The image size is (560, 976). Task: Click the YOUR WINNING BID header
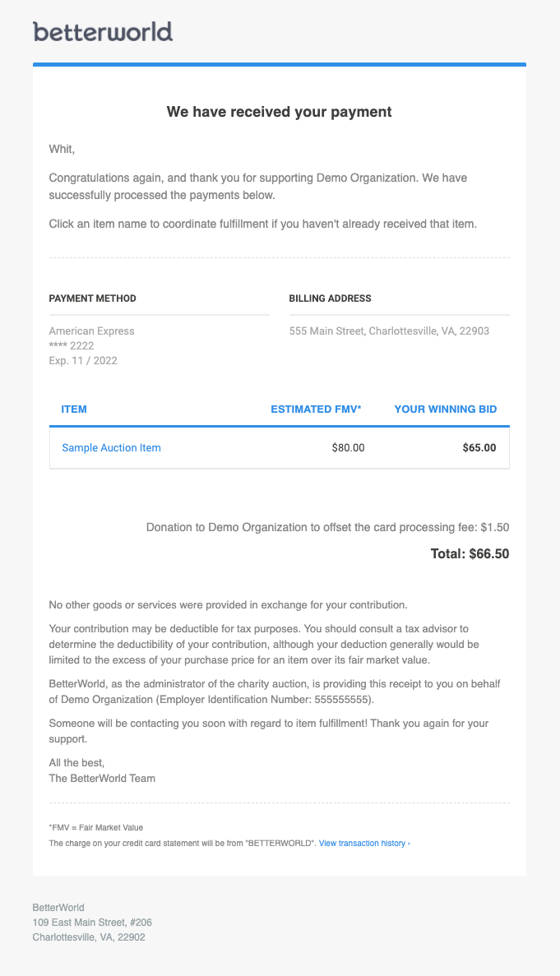(x=446, y=409)
